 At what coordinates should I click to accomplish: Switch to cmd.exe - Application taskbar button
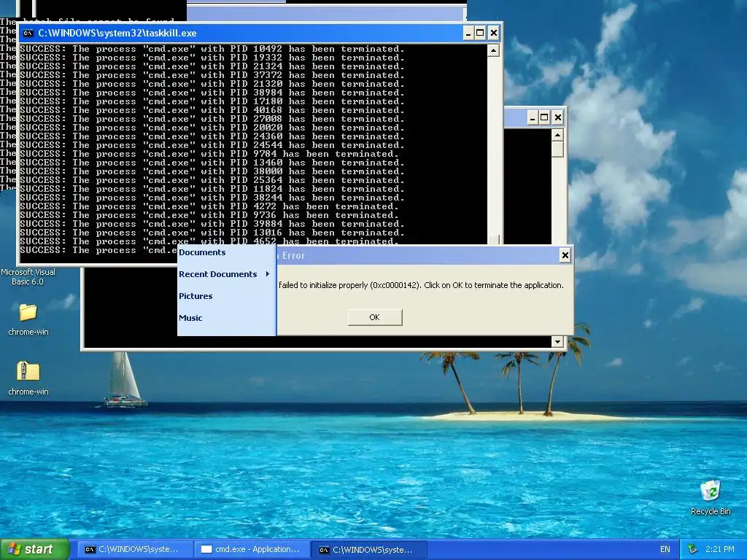click(252, 550)
